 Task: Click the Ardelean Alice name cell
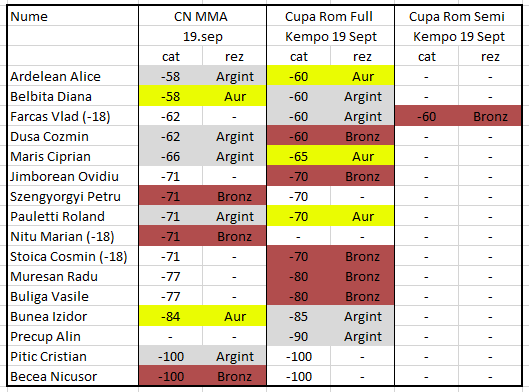coord(73,76)
